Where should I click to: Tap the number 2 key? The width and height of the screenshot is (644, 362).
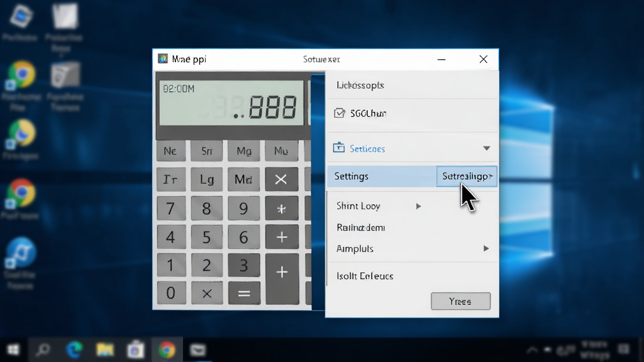coord(206,265)
